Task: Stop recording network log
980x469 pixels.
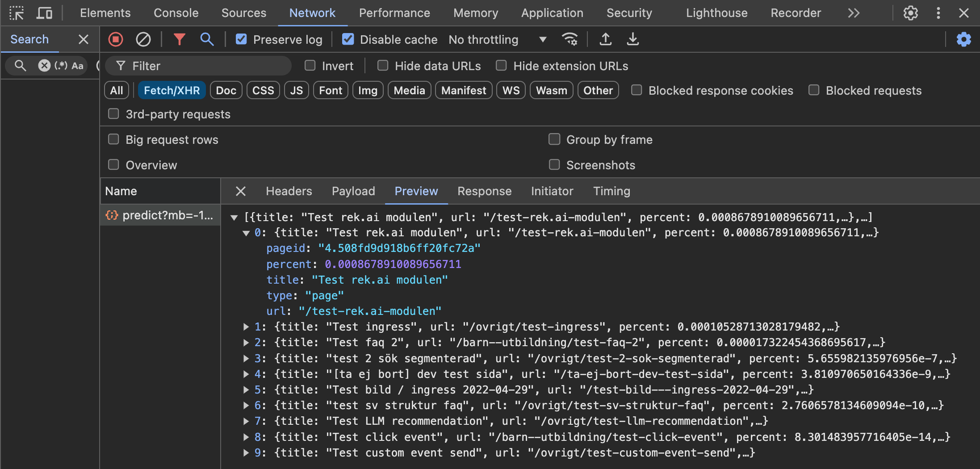Action: click(116, 39)
